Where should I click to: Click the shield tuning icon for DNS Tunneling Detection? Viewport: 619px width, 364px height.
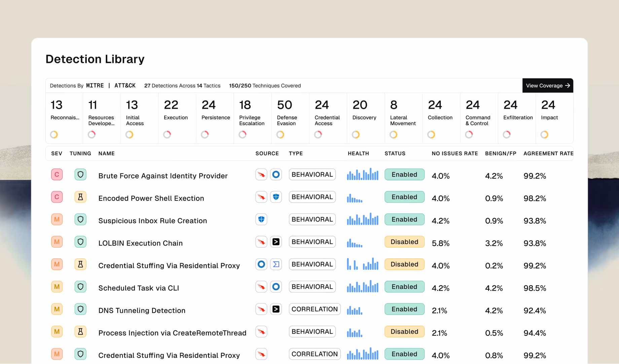(x=80, y=309)
